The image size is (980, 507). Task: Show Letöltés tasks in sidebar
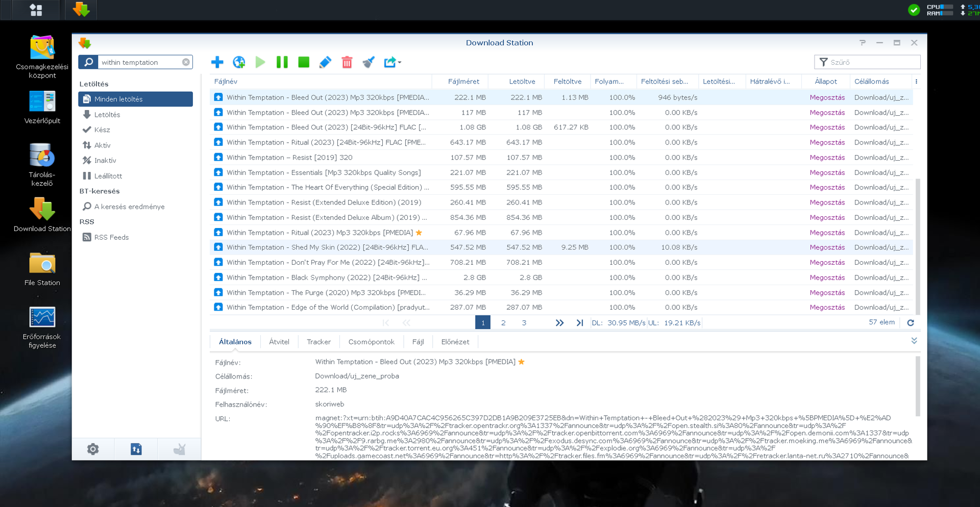(136, 115)
